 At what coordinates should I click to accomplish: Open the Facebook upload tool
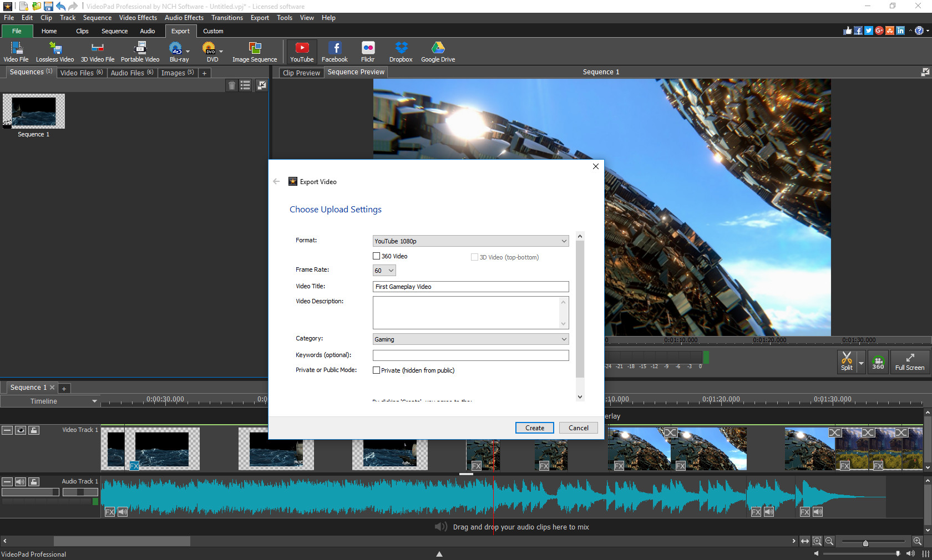coord(335,51)
